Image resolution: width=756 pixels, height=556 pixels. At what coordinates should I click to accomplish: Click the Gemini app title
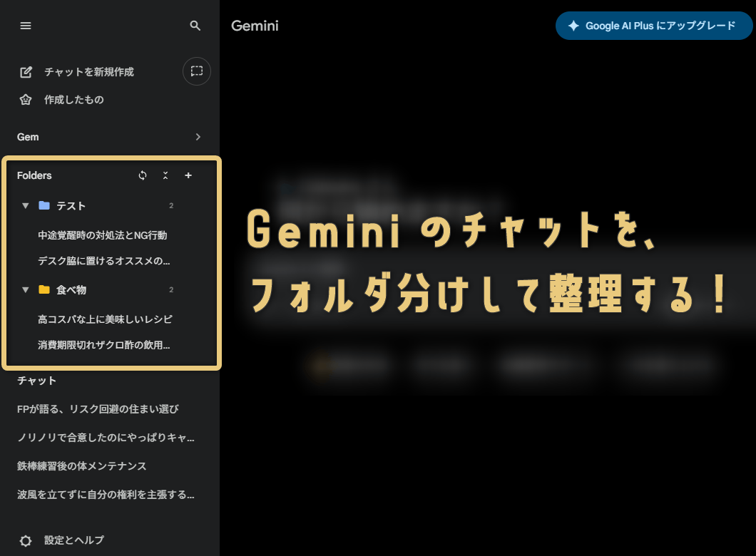click(254, 26)
